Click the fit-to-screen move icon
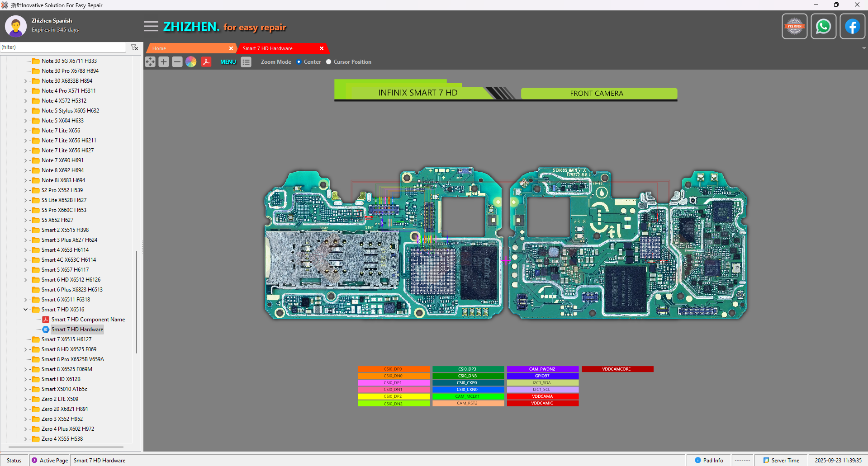Image resolution: width=868 pixels, height=466 pixels. point(150,62)
